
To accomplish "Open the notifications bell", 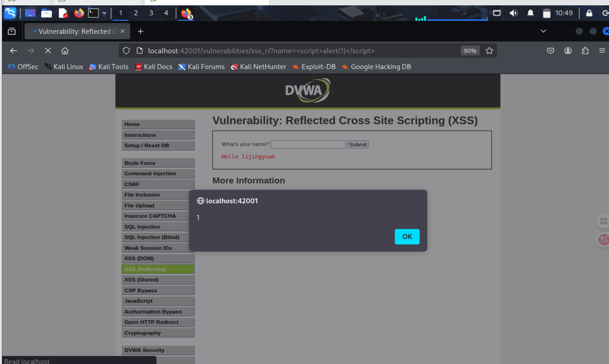I will 531,13.
